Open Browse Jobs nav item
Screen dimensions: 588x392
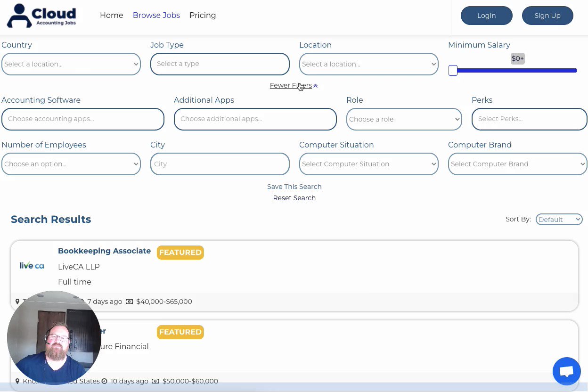(156, 16)
